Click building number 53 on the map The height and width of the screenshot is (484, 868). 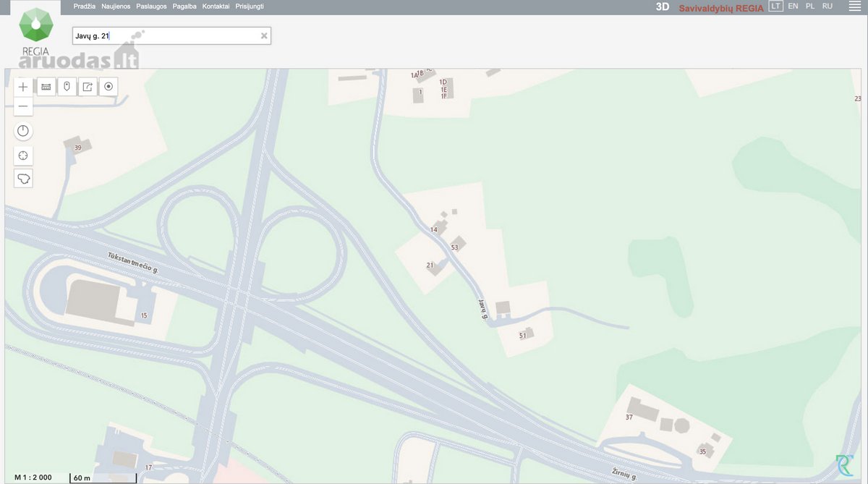click(x=454, y=247)
